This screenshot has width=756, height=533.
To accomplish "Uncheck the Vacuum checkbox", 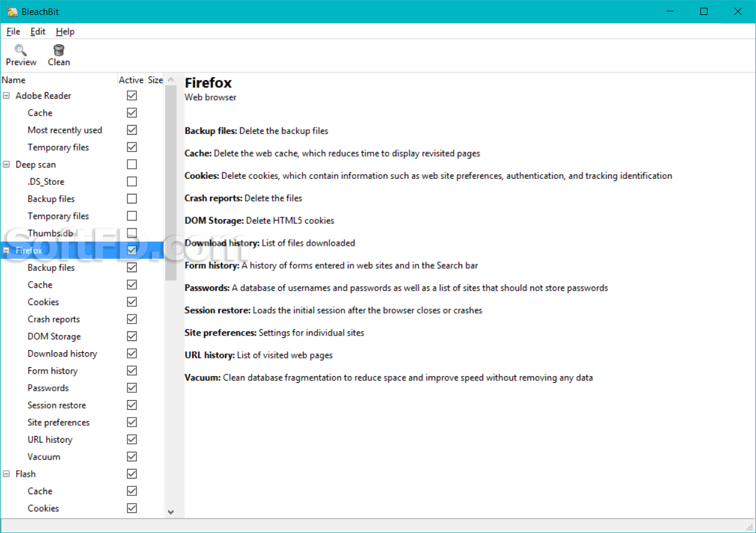I will pyautogui.click(x=132, y=456).
